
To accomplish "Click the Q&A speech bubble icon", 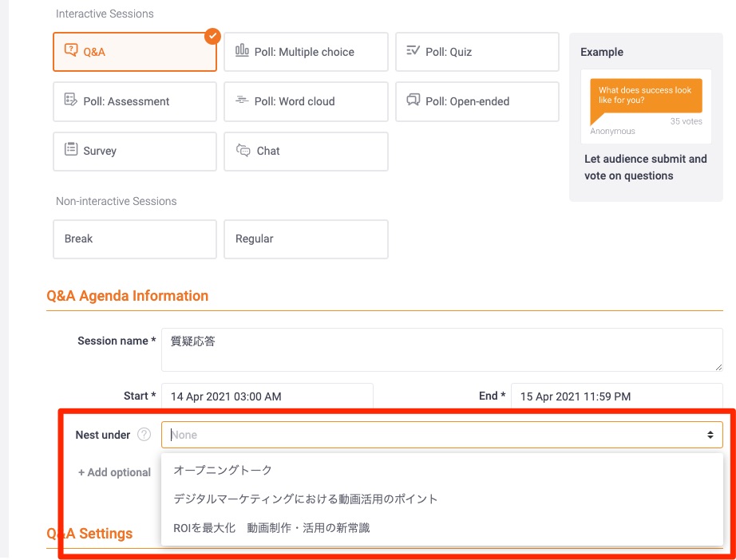I will [x=70, y=52].
